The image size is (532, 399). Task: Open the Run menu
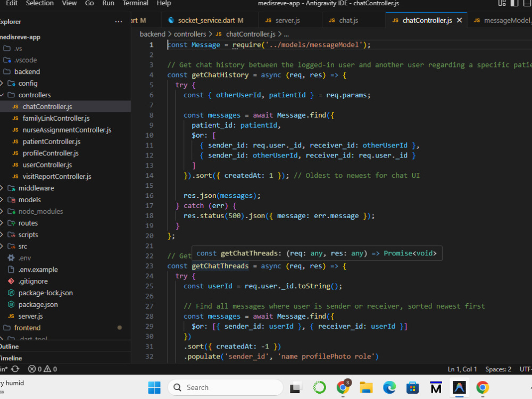click(108, 3)
